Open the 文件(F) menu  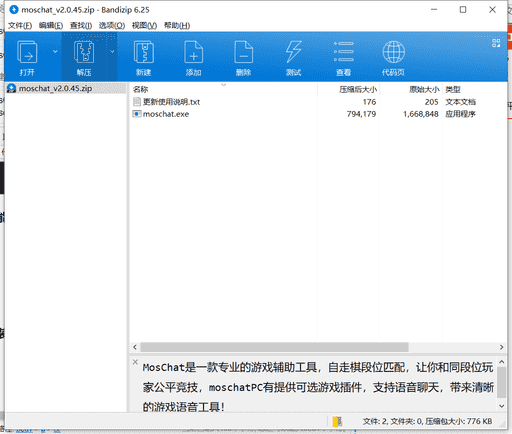point(20,25)
